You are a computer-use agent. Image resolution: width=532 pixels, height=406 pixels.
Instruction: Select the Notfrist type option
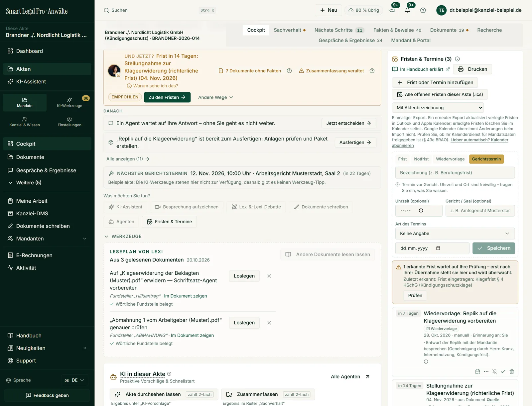coord(421,159)
